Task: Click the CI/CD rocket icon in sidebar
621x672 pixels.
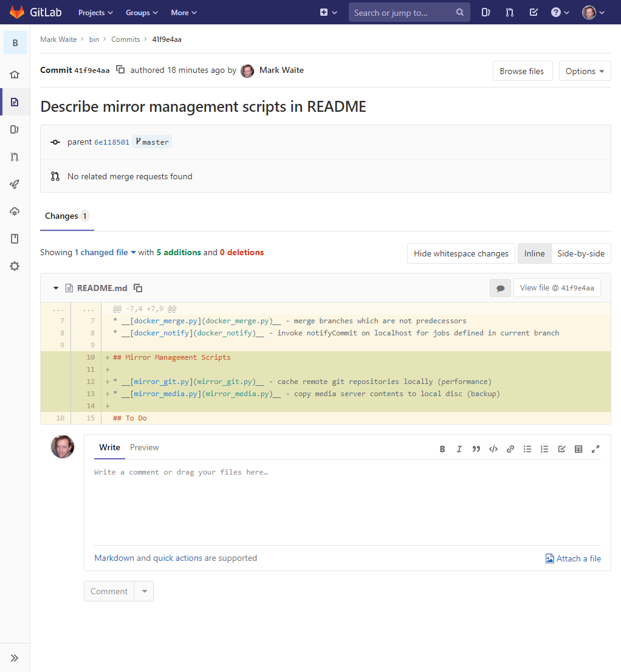Action: (x=15, y=184)
